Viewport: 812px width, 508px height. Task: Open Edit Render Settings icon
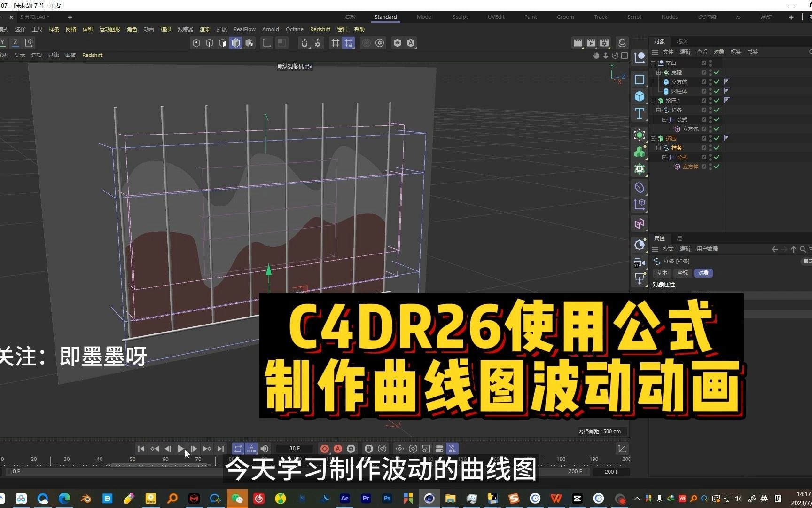click(604, 43)
